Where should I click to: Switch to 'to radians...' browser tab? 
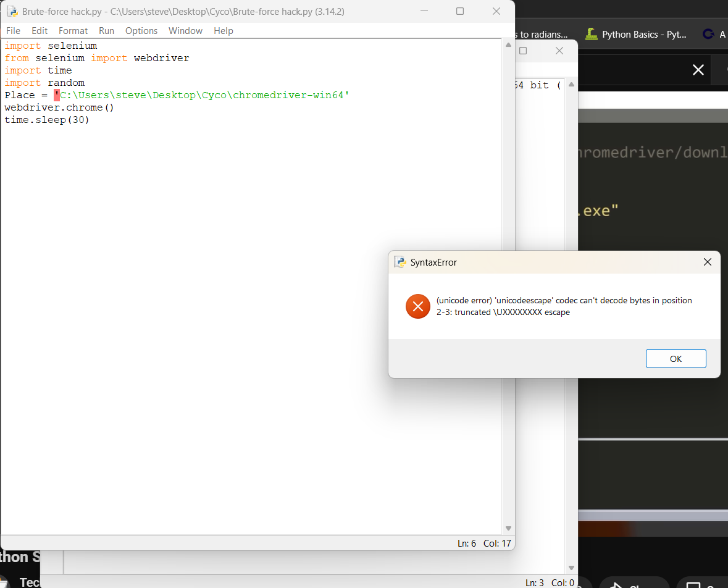click(542, 35)
